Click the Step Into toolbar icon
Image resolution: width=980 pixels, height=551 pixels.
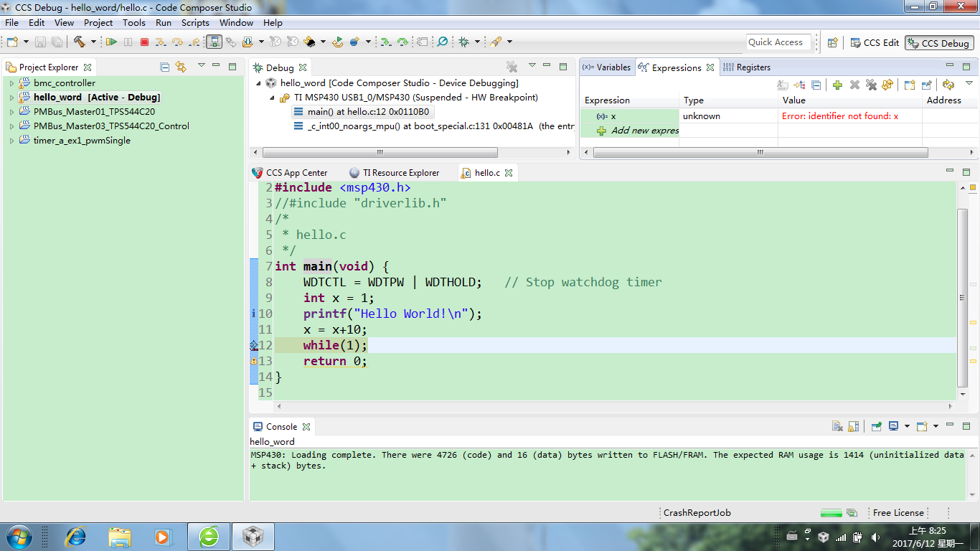click(161, 42)
